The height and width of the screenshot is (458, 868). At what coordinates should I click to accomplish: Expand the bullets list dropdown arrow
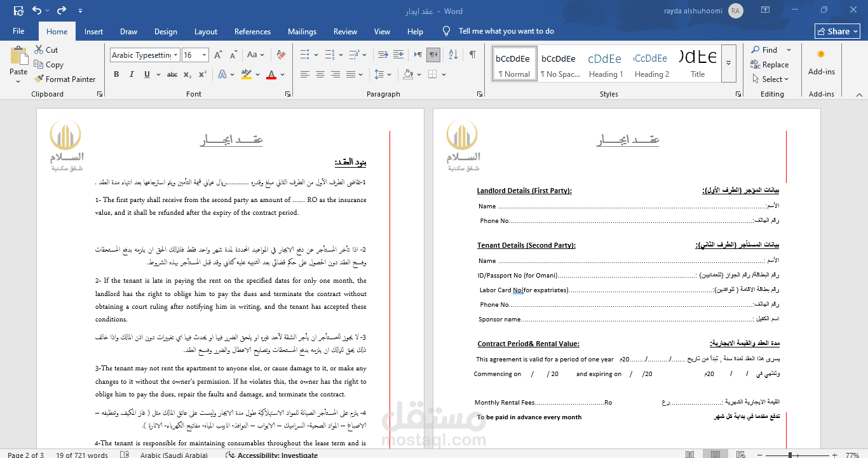coord(316,55)
